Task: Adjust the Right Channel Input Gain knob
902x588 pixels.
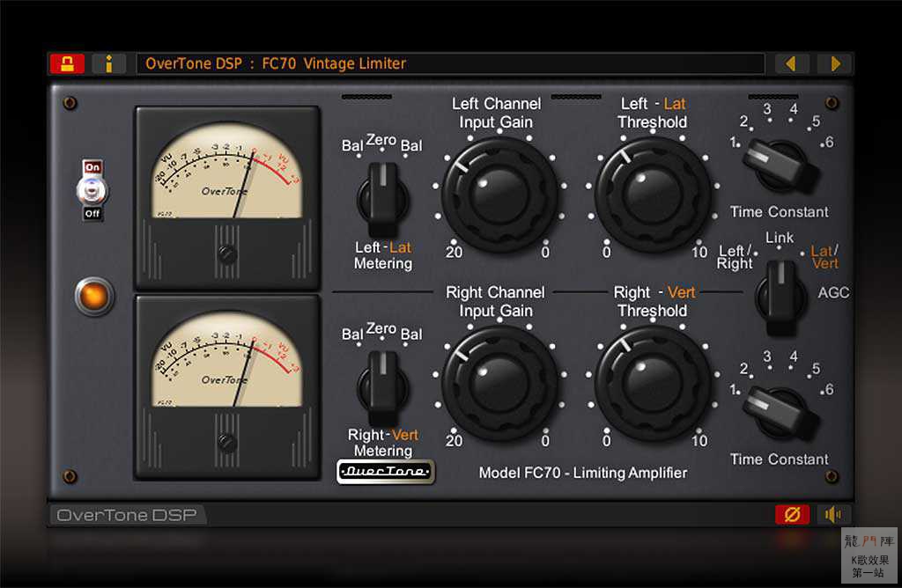Action: 499,382
